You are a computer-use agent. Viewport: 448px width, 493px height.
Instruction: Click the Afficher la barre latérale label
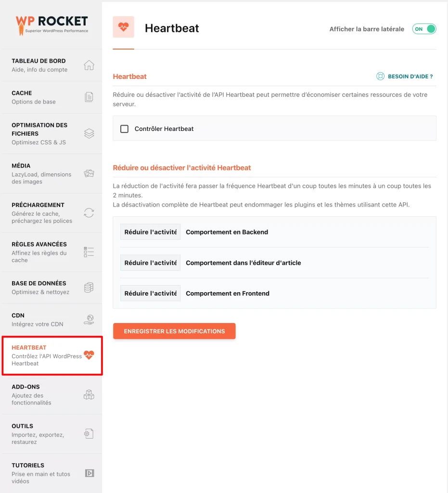[367, 29]
